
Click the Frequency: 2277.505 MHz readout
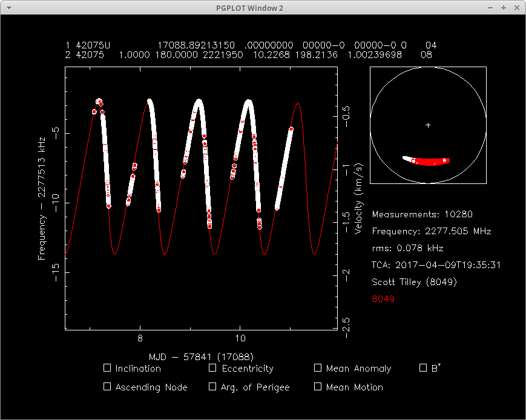[x=432, y=231]
